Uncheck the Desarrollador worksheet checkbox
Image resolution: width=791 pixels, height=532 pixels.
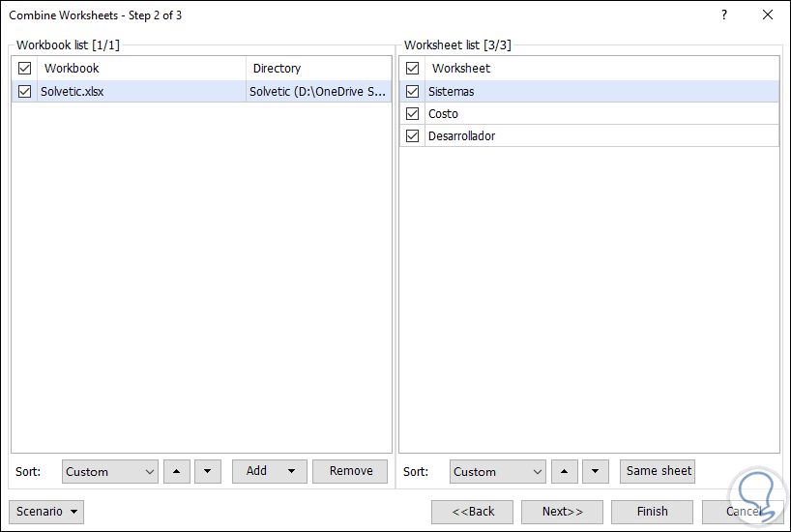413,135
